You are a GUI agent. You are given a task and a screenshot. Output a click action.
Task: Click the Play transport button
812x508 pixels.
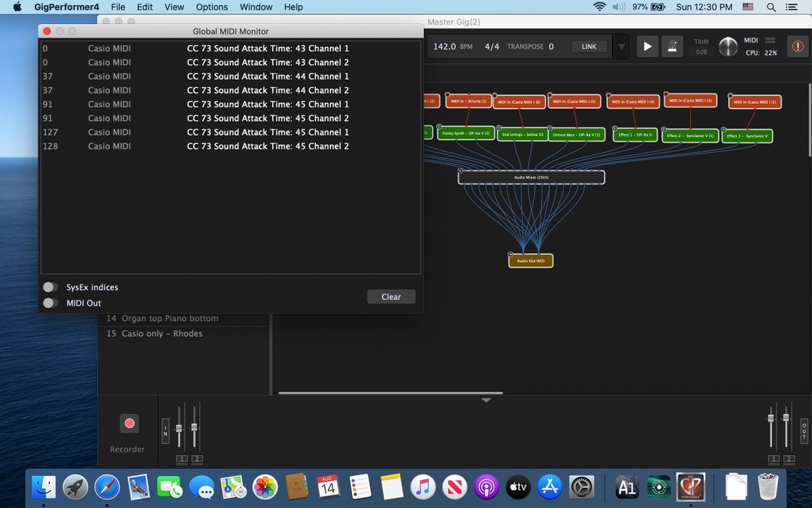(647, 46)
